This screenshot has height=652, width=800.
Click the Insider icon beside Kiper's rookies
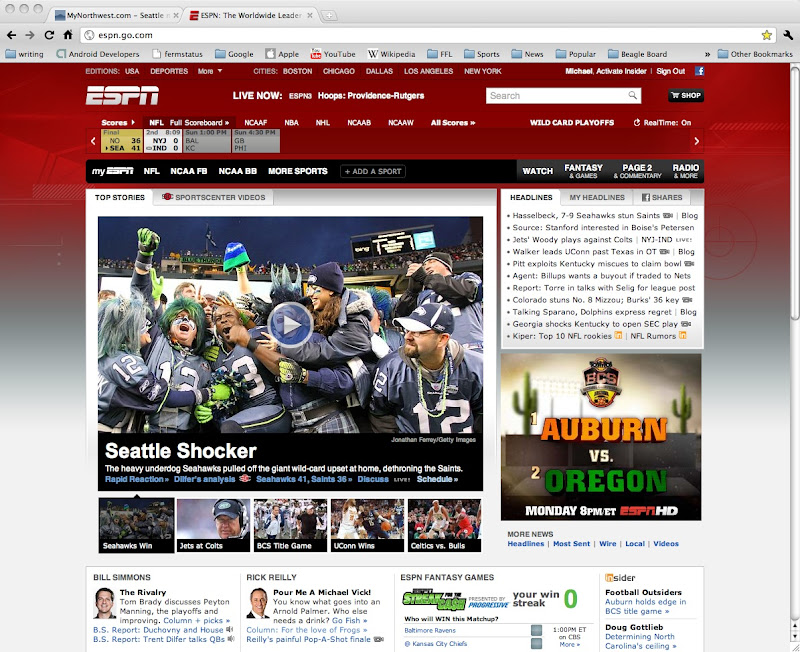click(618, 335)
